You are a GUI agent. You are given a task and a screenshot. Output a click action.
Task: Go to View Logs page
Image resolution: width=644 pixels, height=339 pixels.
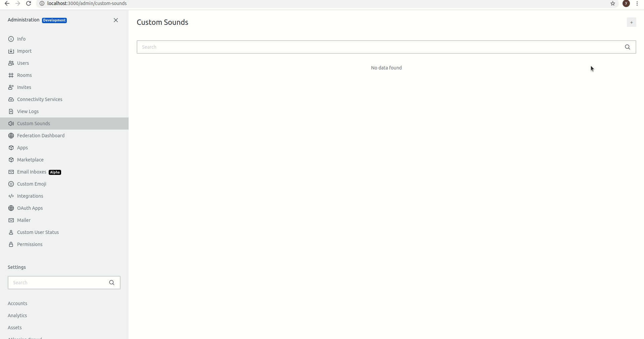coord(64,111)
